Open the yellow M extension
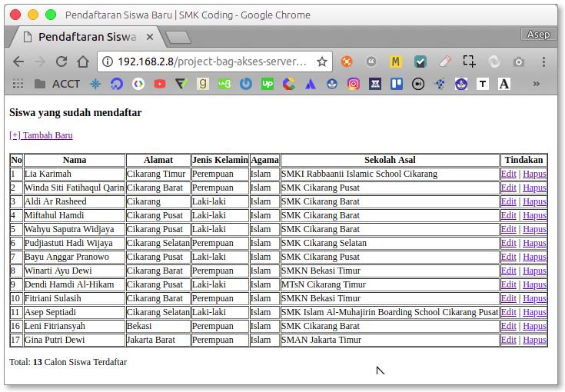The height and width of the screenshot is (392, 565). (x=396, y=61)
